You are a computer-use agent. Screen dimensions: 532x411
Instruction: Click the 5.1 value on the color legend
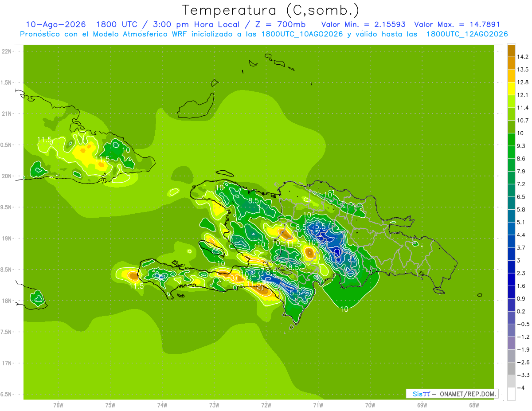(521, 222)
